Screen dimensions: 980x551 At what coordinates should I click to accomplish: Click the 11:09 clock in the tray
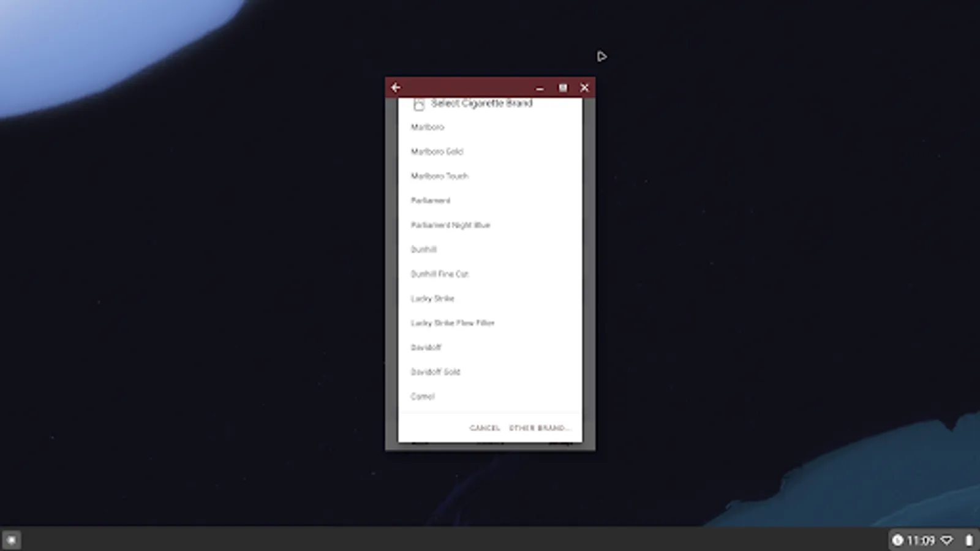921,540
